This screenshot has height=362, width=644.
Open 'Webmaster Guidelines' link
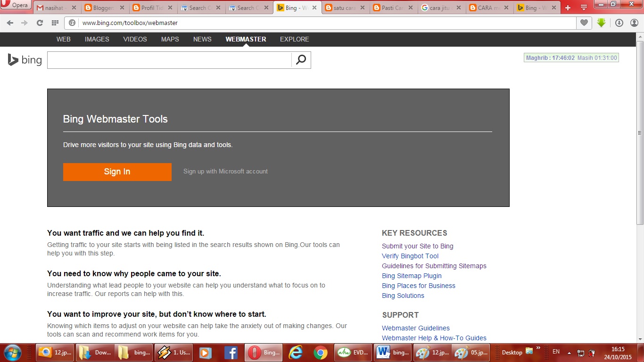pyautogui.click(x=416, y=328)
